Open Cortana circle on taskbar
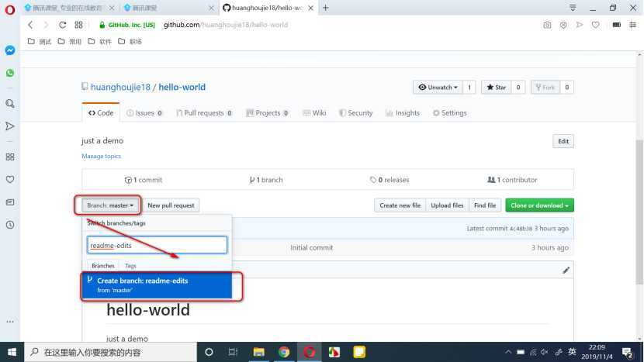 click(209, 352)
